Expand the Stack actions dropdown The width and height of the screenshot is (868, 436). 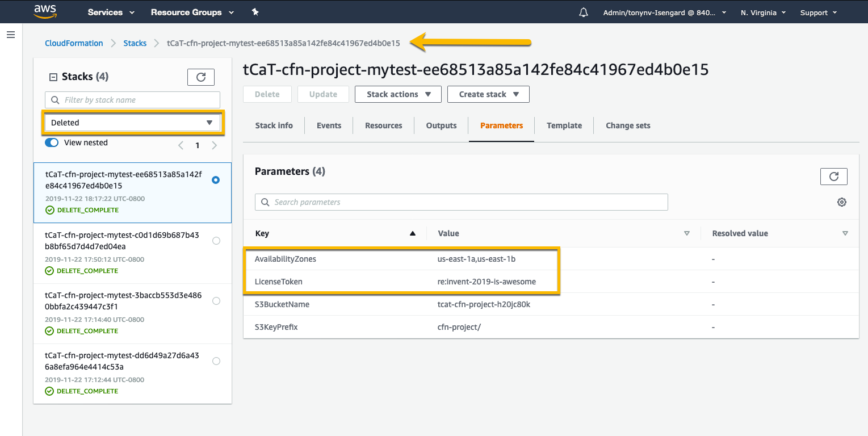[x=398, y=94]
